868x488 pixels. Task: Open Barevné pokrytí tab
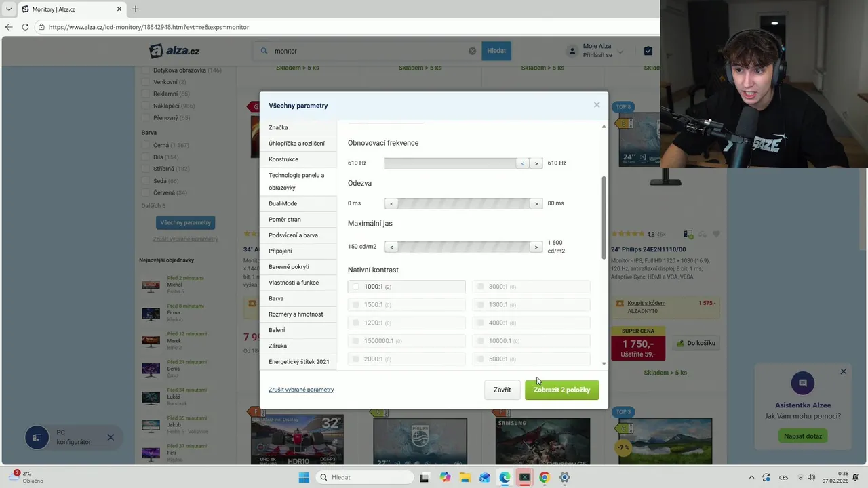coord(298,266)
